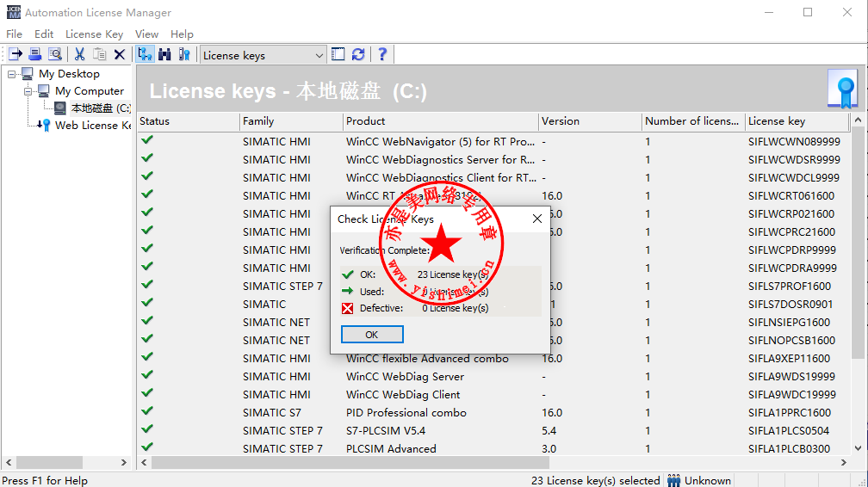Image resolution: width=868 pixels, height=487 pixels.
Task: Click the Delete X toolbar icon
Action: [x=120, y=54]
